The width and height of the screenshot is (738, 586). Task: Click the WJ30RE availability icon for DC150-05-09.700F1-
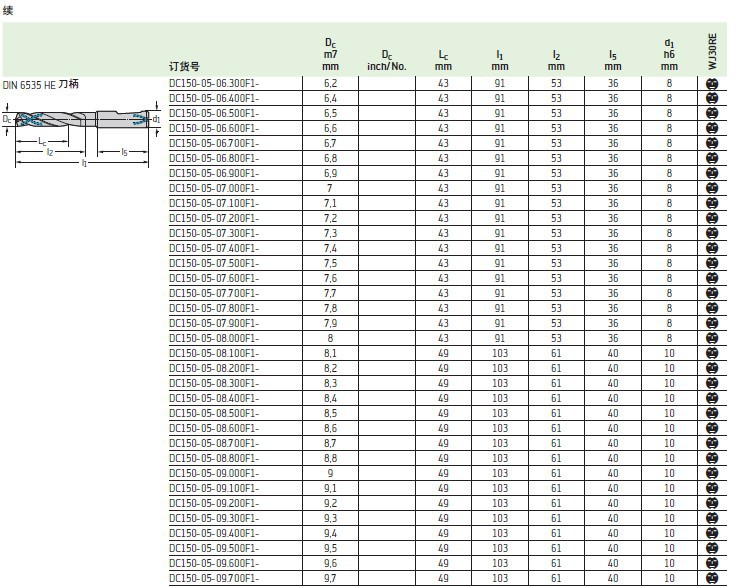pyautogui.click(x=712, y=578)
